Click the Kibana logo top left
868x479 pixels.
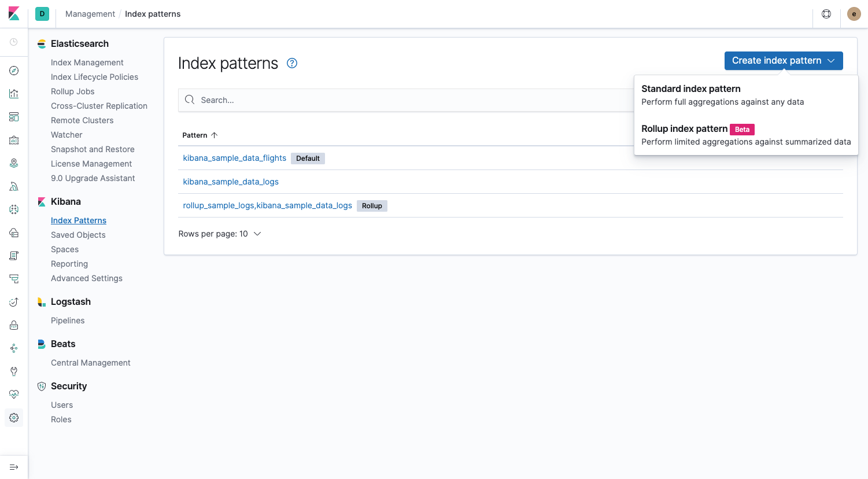click(x=14, y=13)
